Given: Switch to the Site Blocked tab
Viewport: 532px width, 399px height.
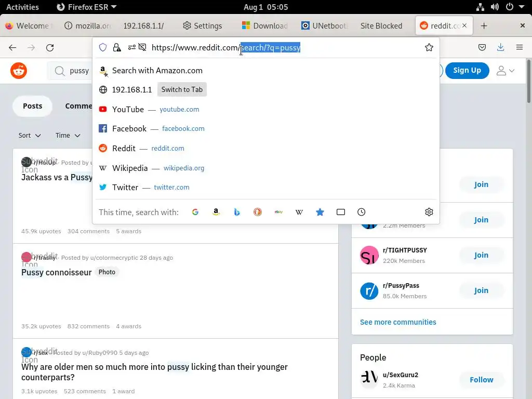Looking at the screenshot, I should coord(381,26).
